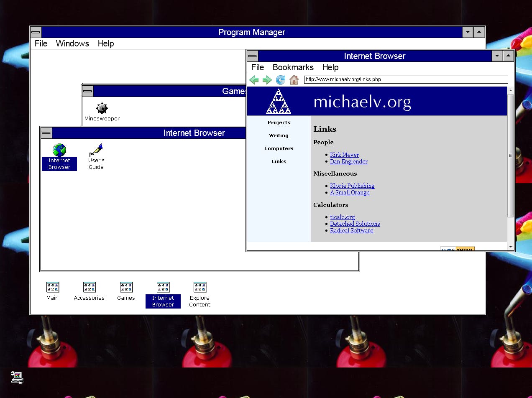Select the Minesweeper icon

[x=102, y=108]
